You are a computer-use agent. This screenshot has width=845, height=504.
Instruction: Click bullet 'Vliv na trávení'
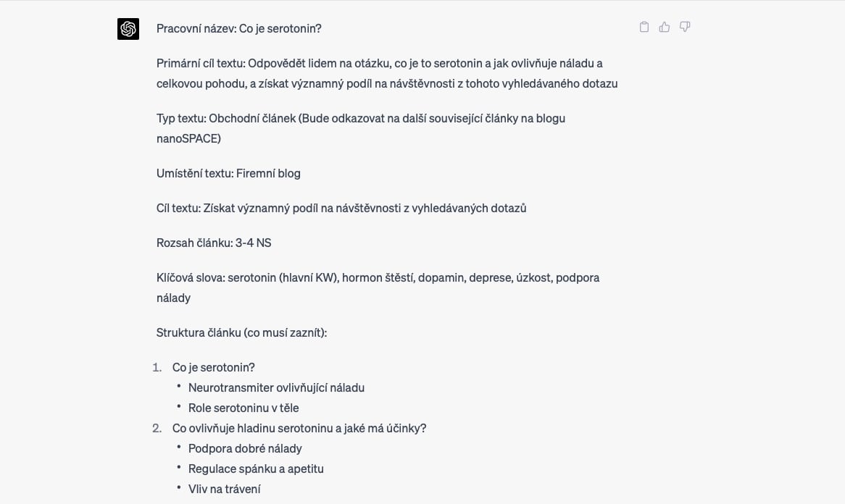pos(225,490)
